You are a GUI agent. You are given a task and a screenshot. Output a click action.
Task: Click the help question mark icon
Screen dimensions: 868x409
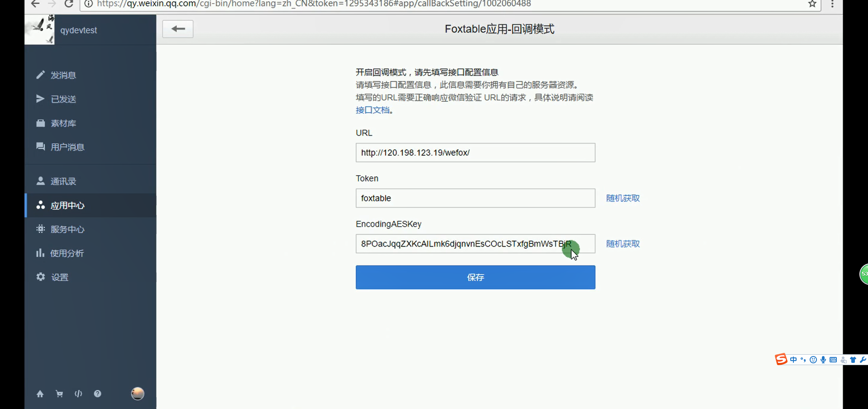click(98, 394)
